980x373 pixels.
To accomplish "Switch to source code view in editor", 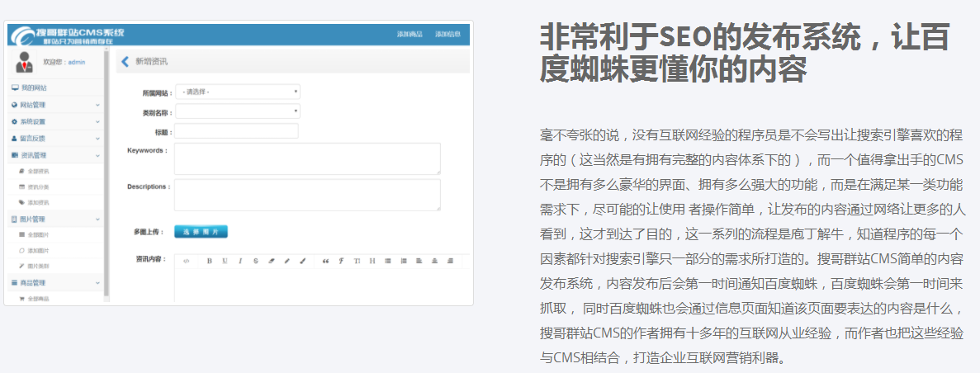I will click(186, 261).
